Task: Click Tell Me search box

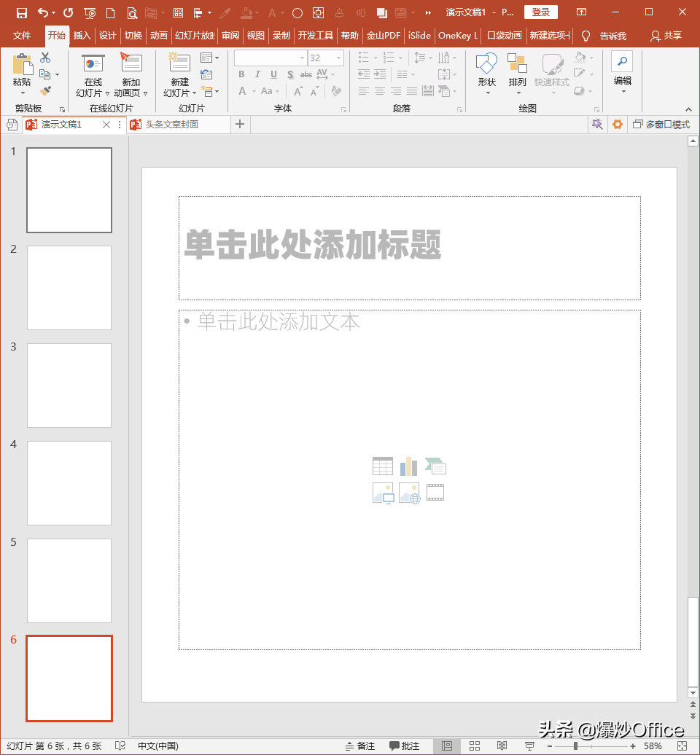Action: (x=604, y=36)
